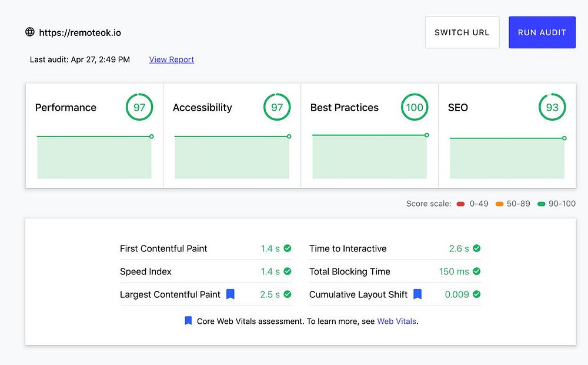Click the SEO trend chart end point
This screenshot has width=588, height=365.
click(x=564, y=138)
